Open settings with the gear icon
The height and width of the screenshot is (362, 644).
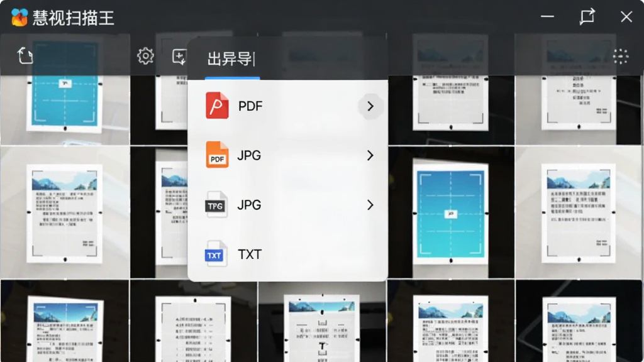tap(145, 56)
